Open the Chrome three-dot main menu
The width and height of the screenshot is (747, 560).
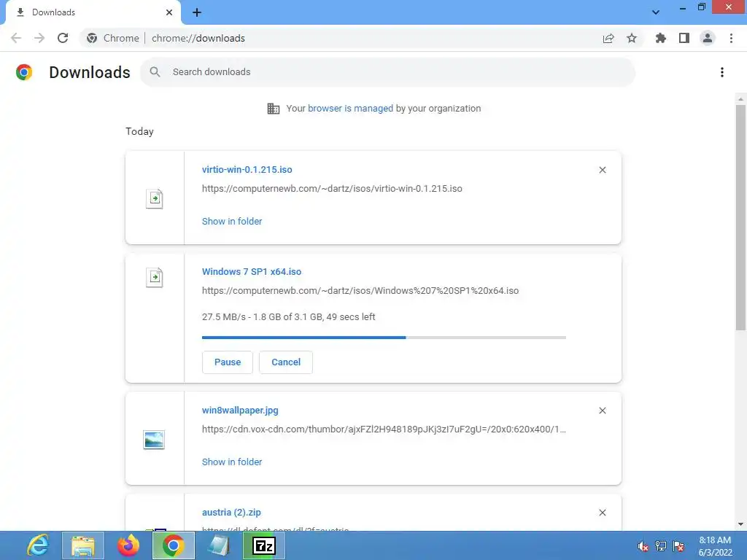[x=731, y=38]
